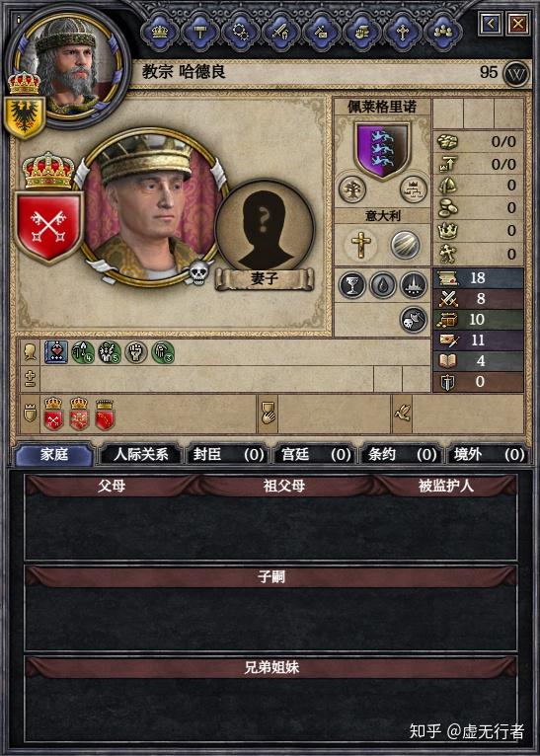Click the 佩莱格里诺 dynasty coat of arms
The width and height of the screenshot is (540, 756).
383,149
